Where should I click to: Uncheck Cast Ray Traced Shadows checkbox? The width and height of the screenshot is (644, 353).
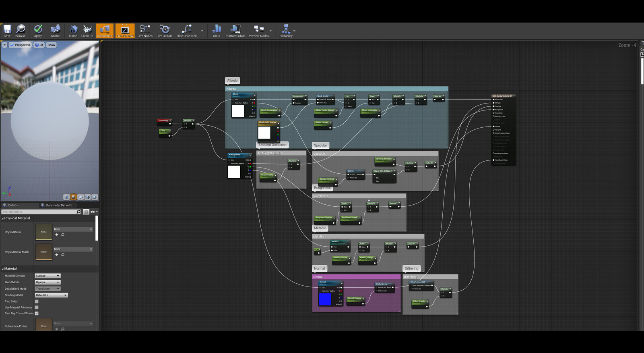37,313
